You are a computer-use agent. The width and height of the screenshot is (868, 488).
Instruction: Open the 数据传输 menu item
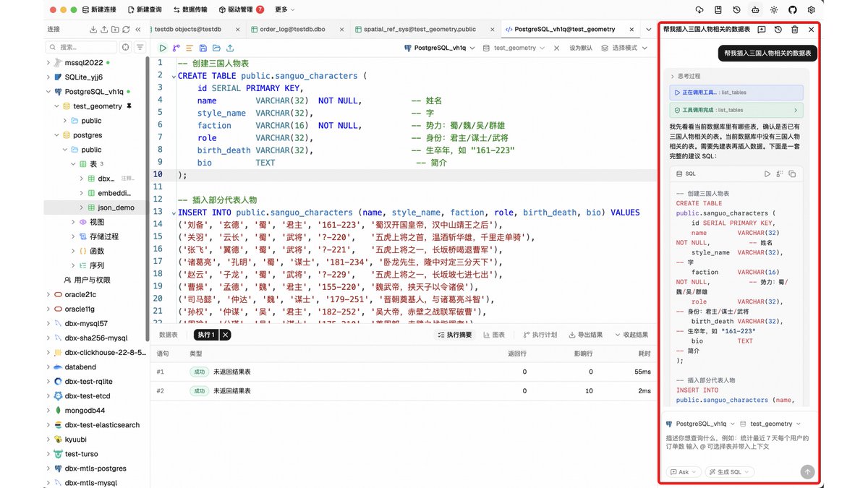click(191, 9)
